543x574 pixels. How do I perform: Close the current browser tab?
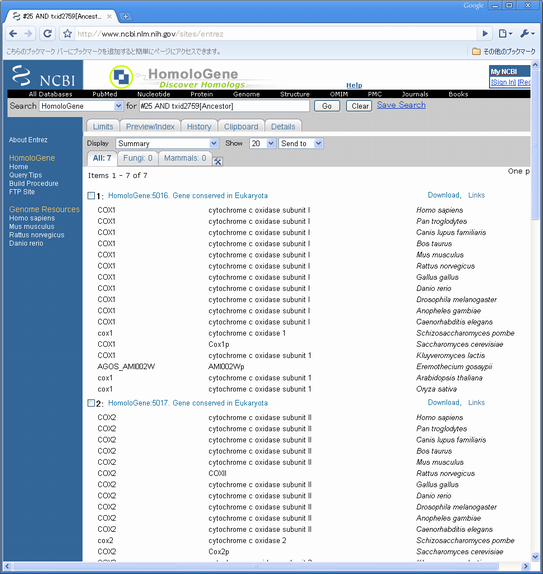109,16
